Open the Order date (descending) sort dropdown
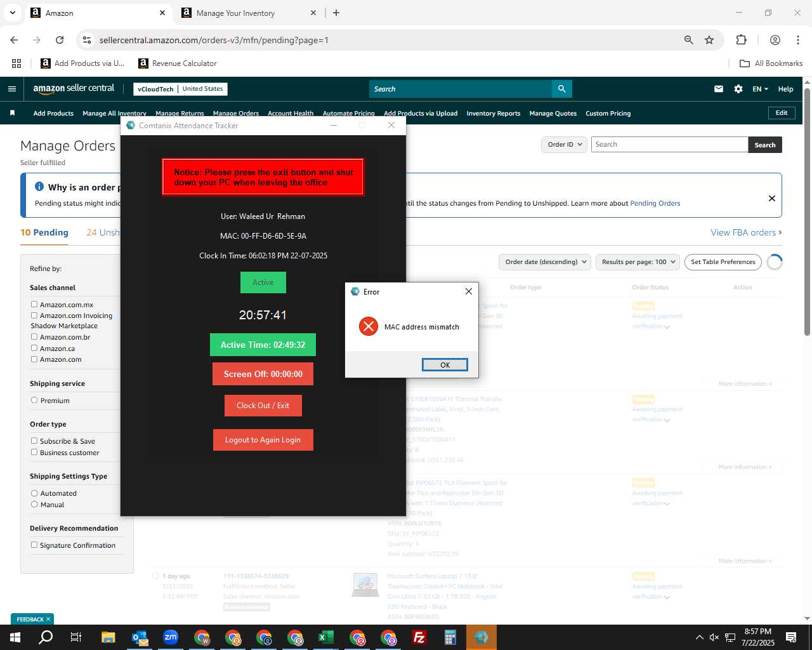 (546, 262)
